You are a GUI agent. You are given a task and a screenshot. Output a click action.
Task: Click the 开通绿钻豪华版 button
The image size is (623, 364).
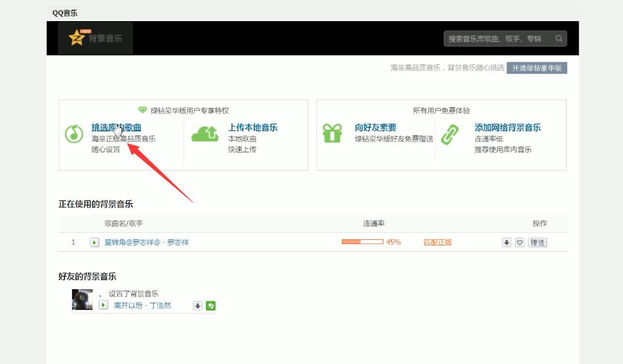[x=537, y=68]
